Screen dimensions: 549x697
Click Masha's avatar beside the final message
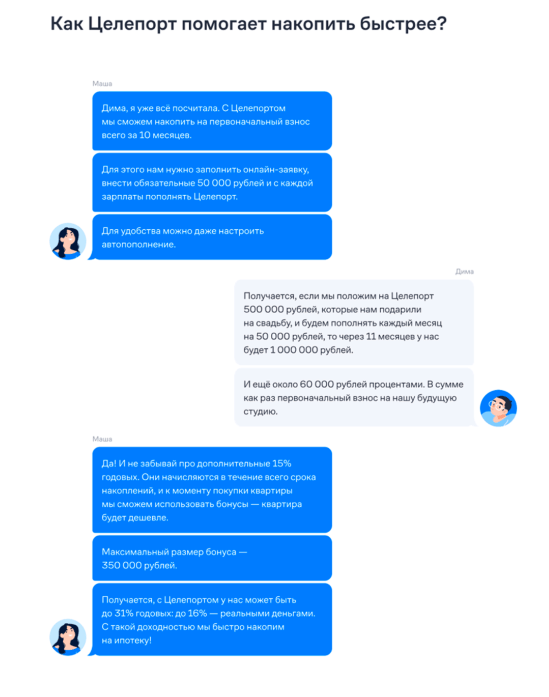point(68,637)
